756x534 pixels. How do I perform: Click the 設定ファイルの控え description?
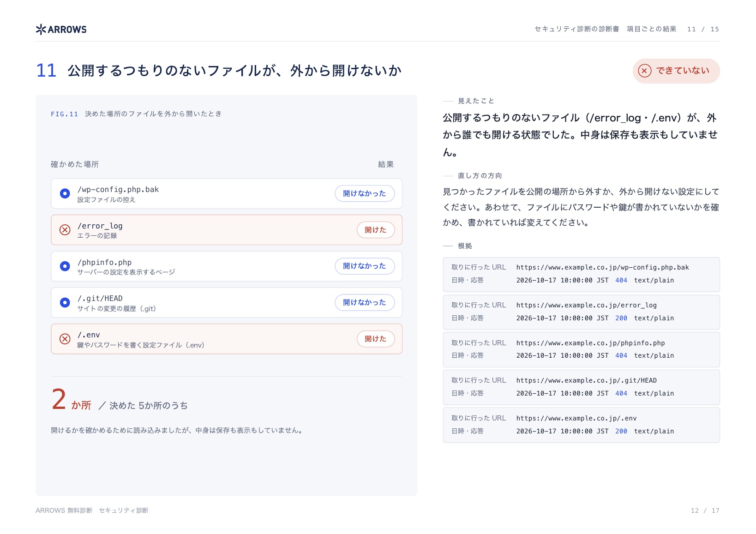(x=107, y=200)
